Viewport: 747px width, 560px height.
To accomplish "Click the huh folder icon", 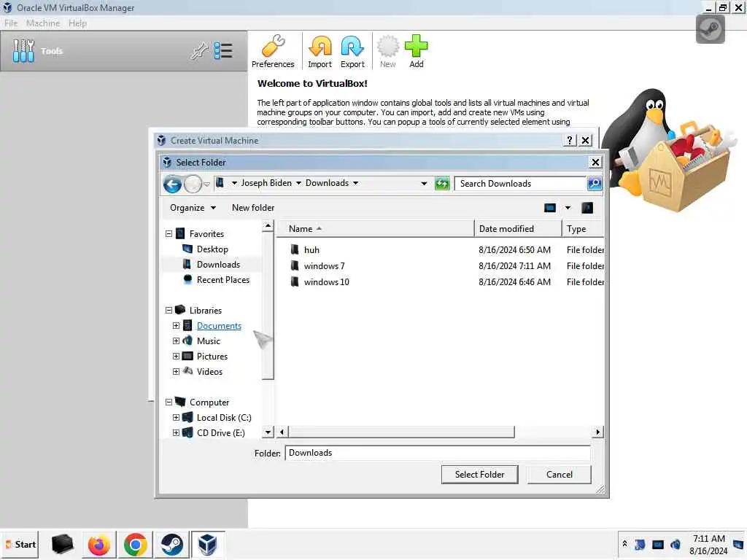I will click(295, 249).
